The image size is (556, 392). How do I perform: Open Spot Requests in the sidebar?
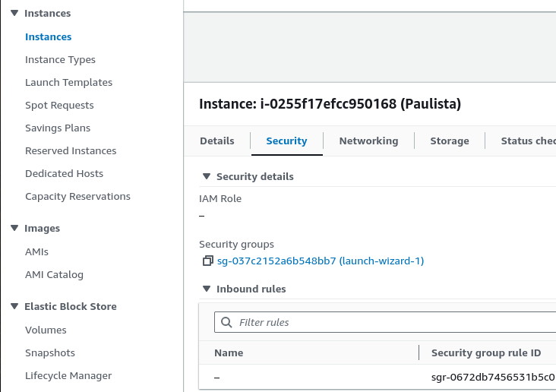click(59, 106)
